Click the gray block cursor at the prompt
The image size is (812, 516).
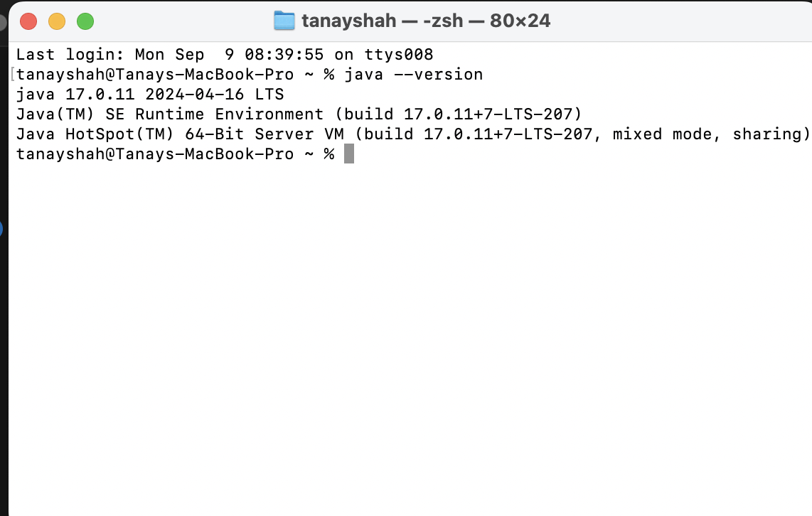pyautogui.click(x=348, y=154)
